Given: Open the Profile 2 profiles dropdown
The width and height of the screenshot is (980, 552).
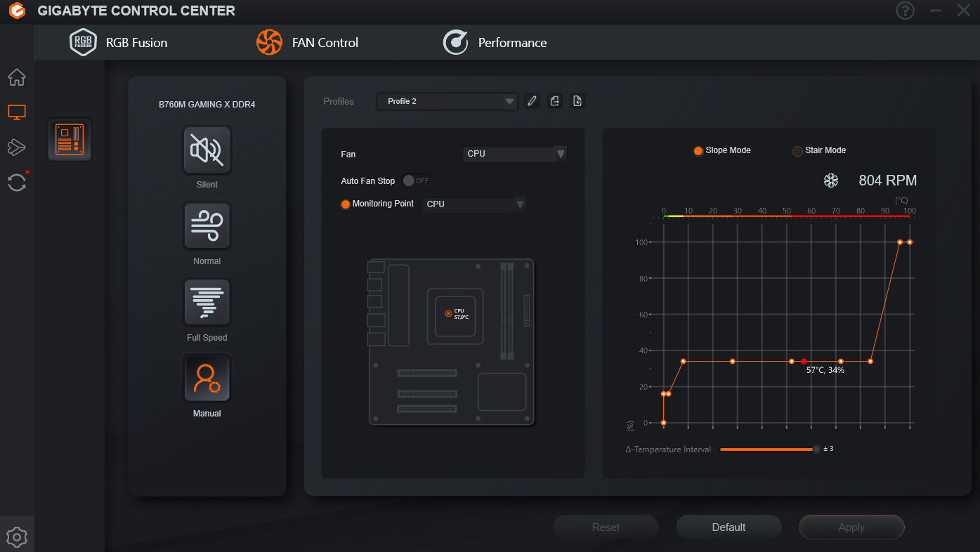Looking at the screenshot, I should [447, 101].
